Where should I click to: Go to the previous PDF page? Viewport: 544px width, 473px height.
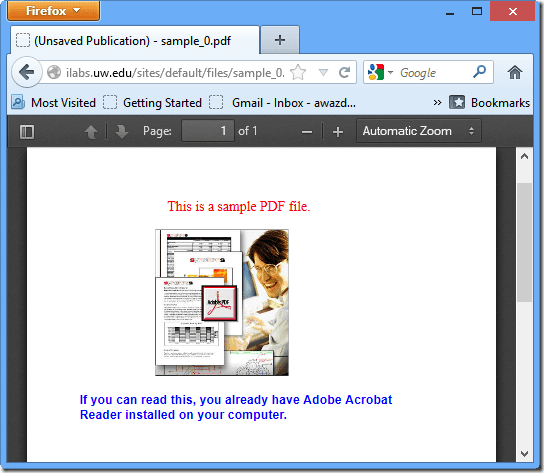pos(91,132)
